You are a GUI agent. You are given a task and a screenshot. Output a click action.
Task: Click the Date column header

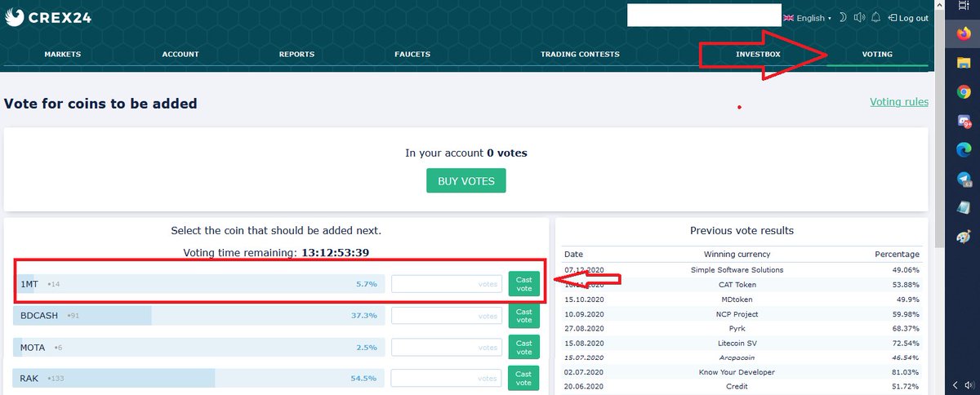click(574, 254)
